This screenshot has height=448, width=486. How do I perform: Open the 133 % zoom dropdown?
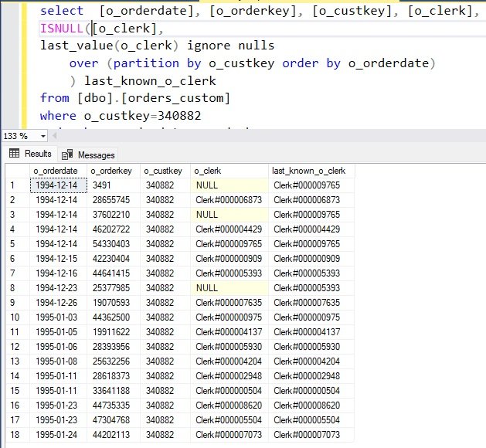coord(43,136)
